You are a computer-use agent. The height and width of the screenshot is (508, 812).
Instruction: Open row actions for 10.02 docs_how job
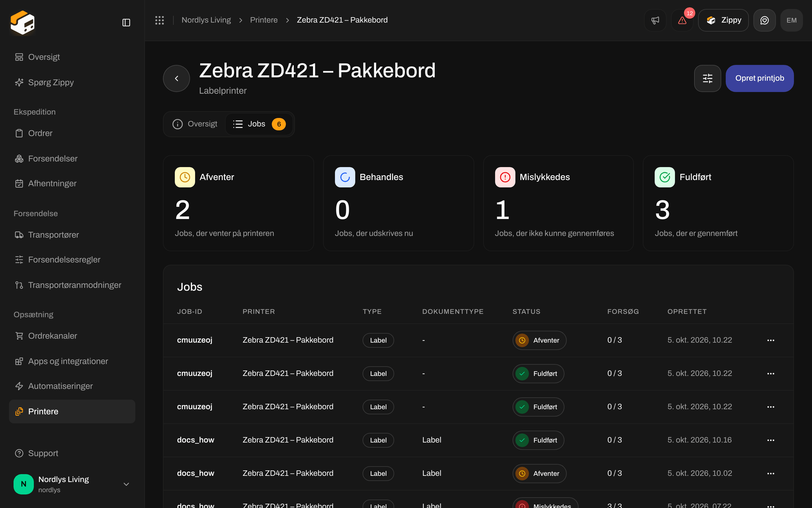pos(771,473)
